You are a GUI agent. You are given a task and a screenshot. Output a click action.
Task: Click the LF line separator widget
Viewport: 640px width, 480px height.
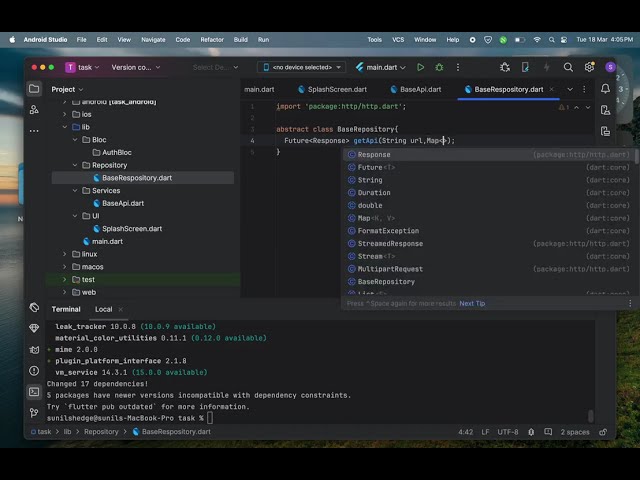point(485,432)
